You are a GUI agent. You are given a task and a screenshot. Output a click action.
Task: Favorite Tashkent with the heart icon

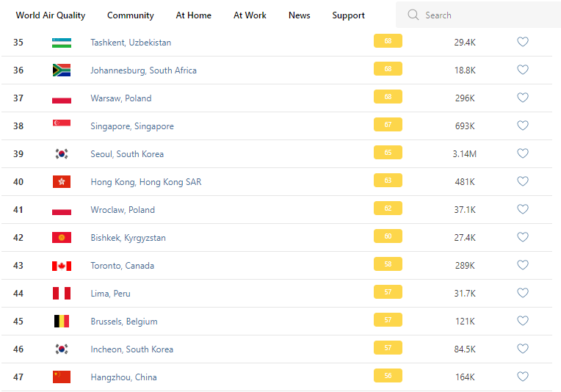[x=523, y=43]
